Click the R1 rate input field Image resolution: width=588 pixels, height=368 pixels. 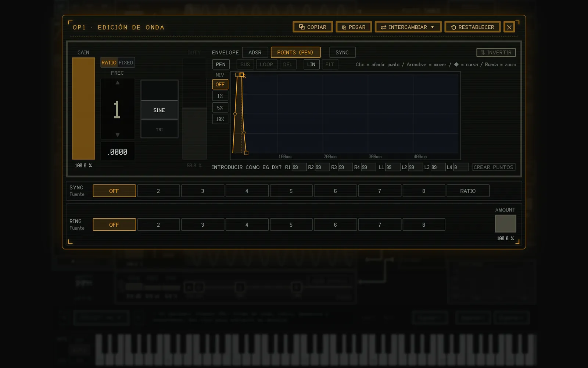pyautogui.click(x=299, y=167)
